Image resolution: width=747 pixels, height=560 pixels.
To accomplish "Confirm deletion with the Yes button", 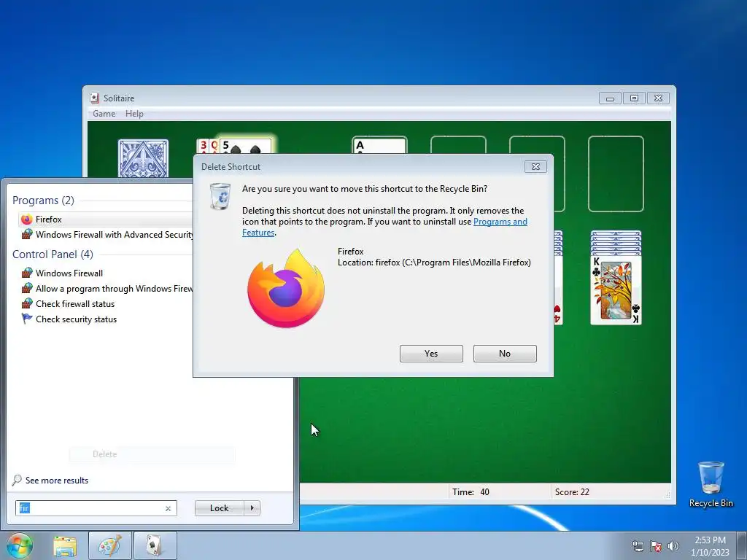I will click(x=431, y=354).
